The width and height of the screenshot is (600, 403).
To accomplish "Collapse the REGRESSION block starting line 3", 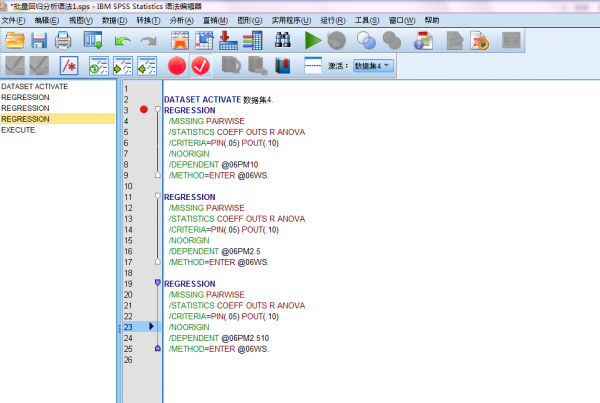I will 158,109.
